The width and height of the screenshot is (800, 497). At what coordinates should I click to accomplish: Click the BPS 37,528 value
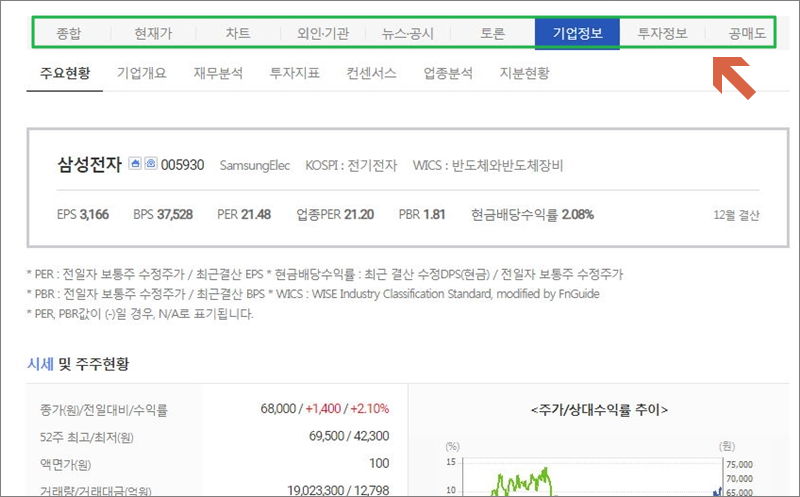pos(163,214)
